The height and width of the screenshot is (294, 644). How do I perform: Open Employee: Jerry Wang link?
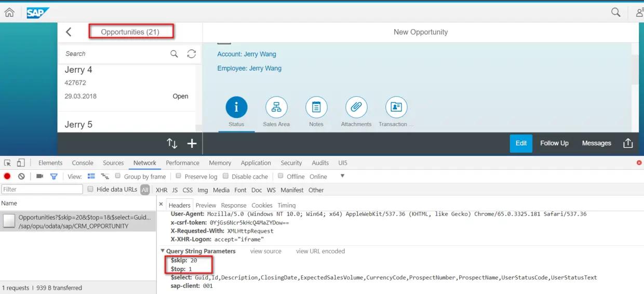(x=249, y=68)
